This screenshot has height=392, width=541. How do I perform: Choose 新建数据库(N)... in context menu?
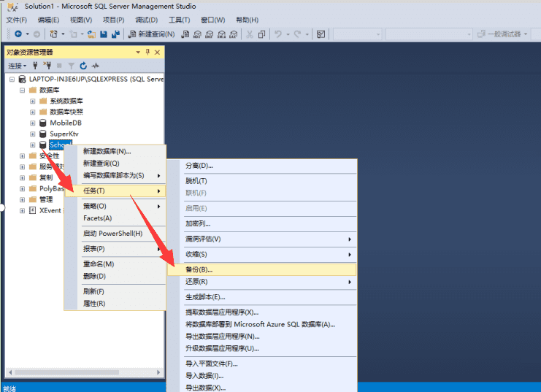(x=115, y=152)
